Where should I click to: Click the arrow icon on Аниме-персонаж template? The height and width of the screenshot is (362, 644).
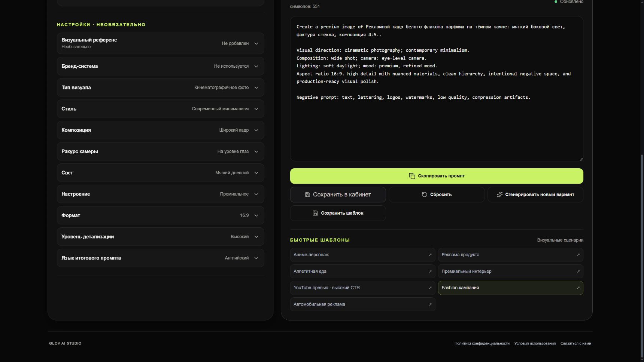click(430, 255)
